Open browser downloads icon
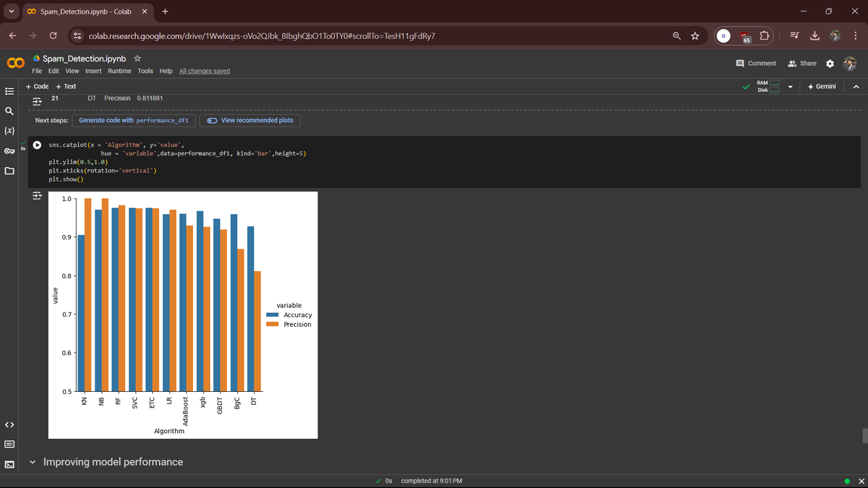 (814, 35)
